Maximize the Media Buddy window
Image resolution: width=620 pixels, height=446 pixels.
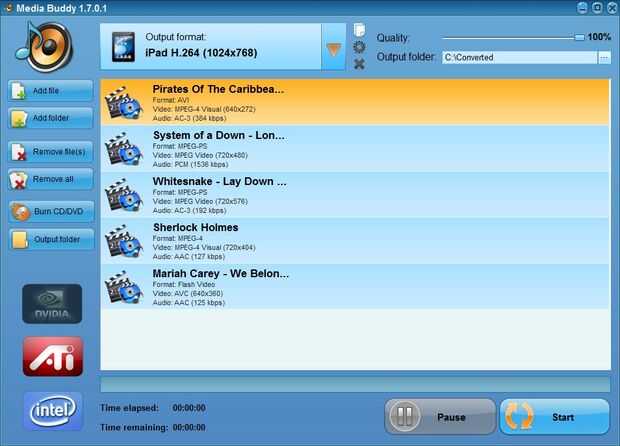(597, 8)
